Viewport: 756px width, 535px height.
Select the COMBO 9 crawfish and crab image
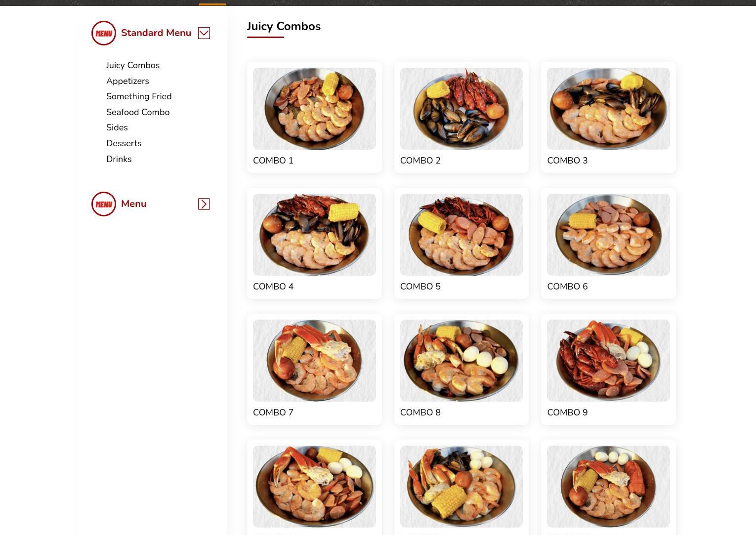(x=608, y=361)
